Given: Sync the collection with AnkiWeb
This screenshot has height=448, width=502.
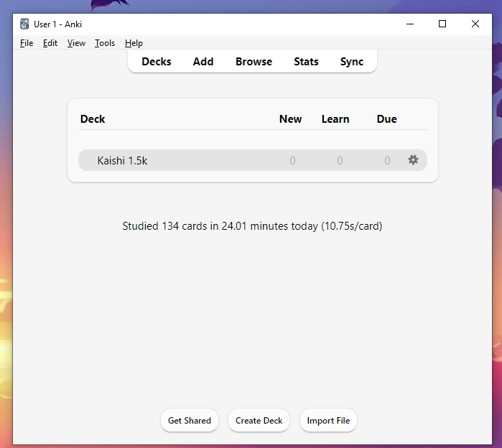Looking at the screenshot, I should pyautogui.click(x=351, y=62).
